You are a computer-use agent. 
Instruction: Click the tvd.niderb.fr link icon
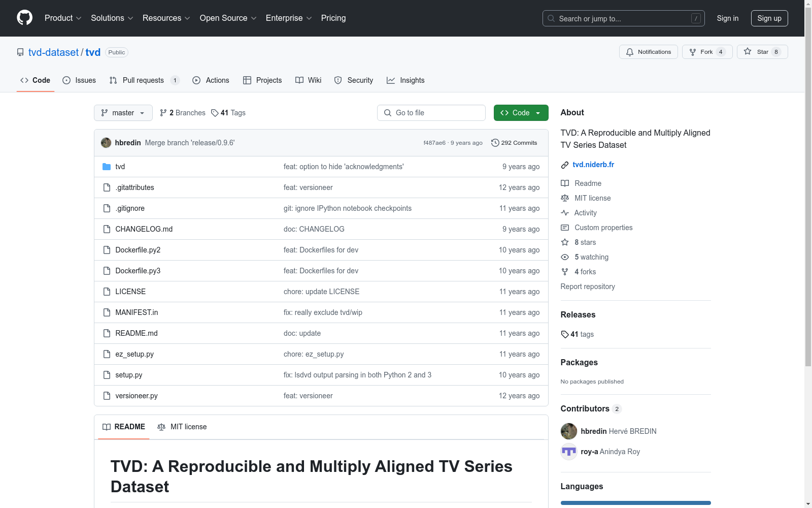click(565, 165)
